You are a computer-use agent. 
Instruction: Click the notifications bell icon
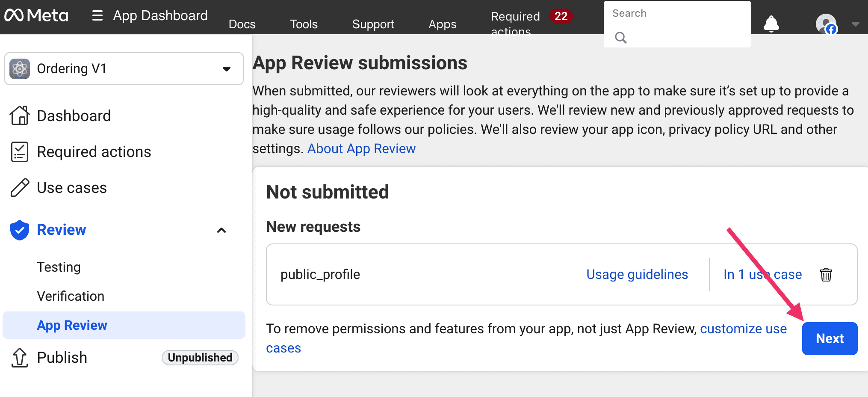(x=771, y=24)
